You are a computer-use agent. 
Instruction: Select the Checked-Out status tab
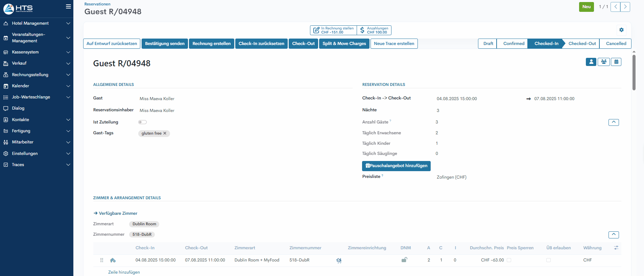click(582, 44)
